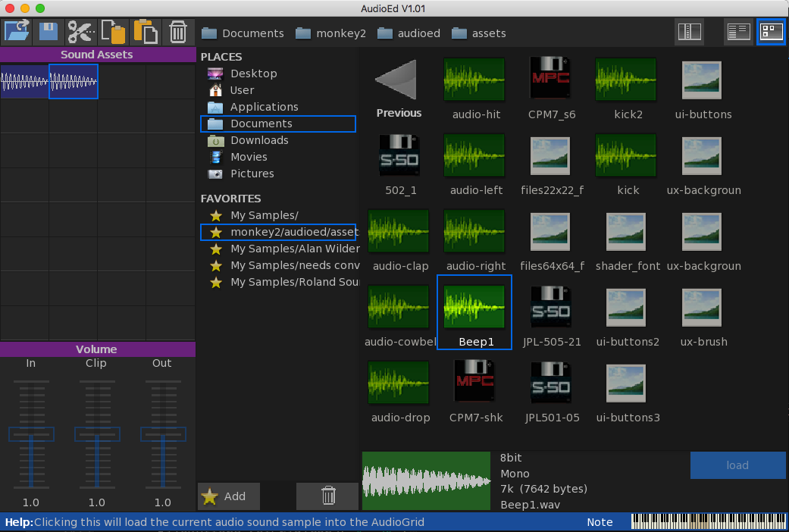
Task: Click the Clip volume slider handle
Action: [x=96, y=434]
